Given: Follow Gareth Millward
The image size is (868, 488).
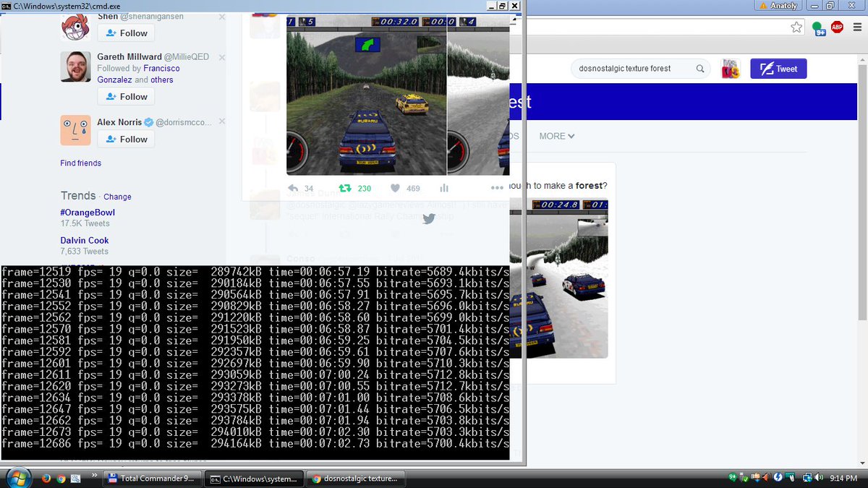Looking at the screenshot, I should click(x=127, y=96).
